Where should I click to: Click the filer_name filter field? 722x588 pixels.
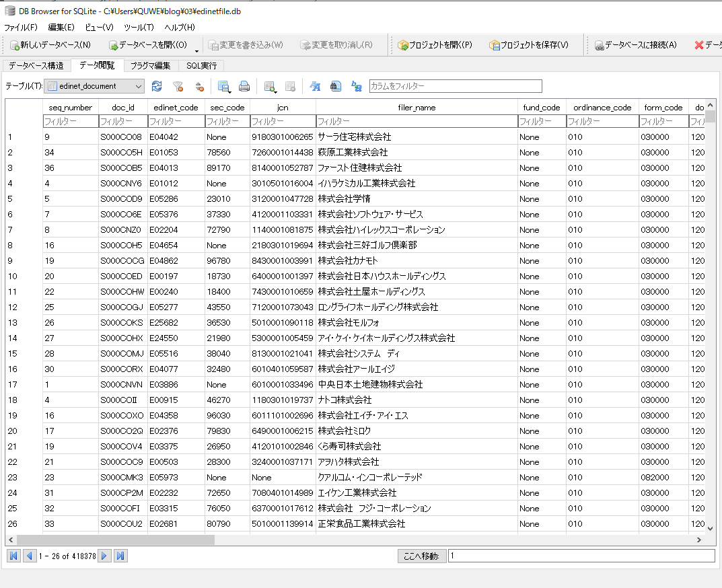coord(417,121)
